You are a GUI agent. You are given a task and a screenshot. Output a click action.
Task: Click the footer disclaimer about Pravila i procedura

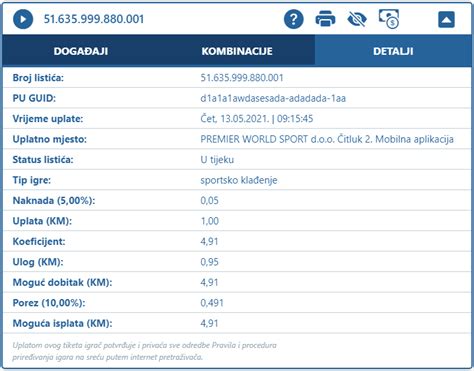coord(144,351)
